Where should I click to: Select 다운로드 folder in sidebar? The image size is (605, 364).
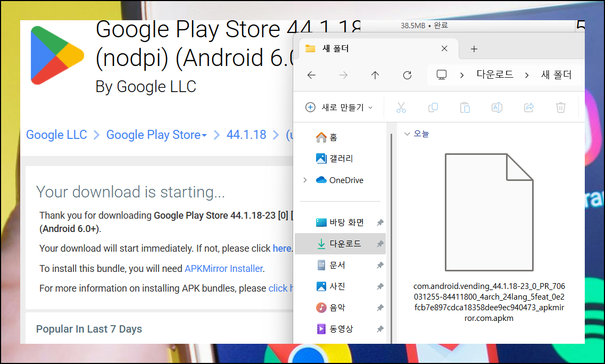(340, 244)
